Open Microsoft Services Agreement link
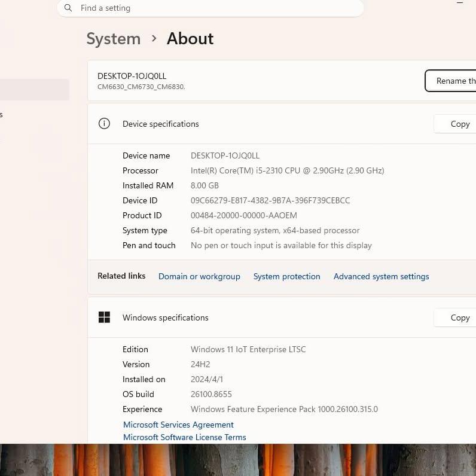476x476 pixels. point(178,425)
